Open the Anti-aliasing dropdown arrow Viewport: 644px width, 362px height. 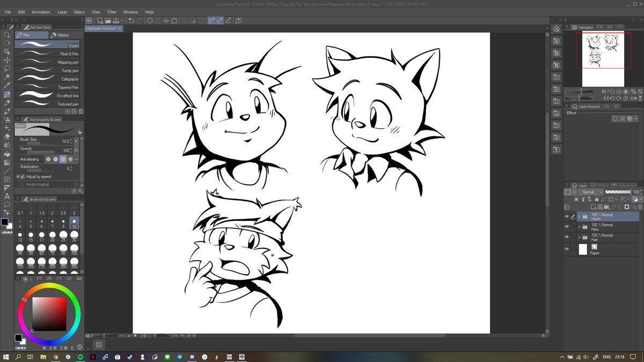click(77, 159)
